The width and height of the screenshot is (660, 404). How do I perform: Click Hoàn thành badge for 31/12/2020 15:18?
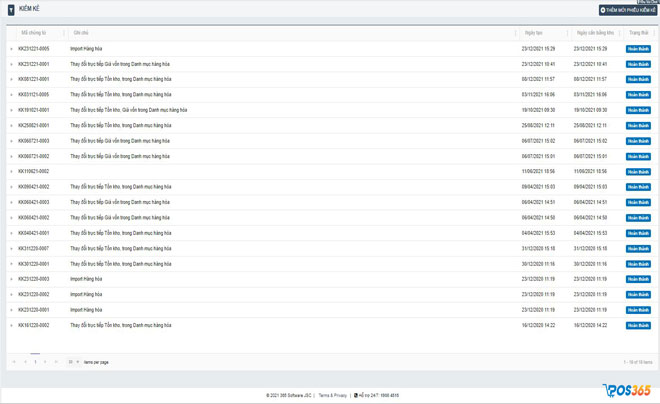[x=638, y=249]
